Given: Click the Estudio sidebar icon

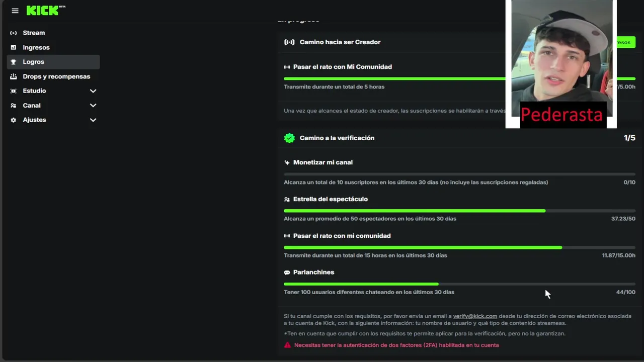Looking at the screenshot, I should pyautogui.click(x=14, y=91).
